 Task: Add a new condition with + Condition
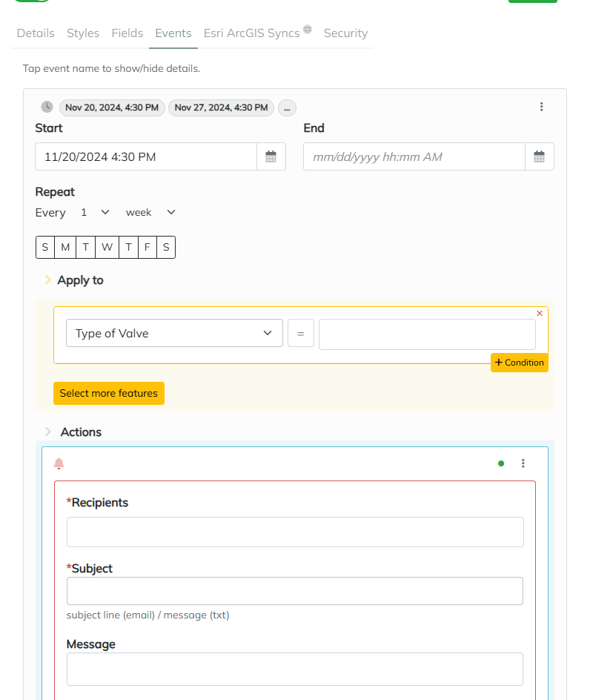click(520, 363)
